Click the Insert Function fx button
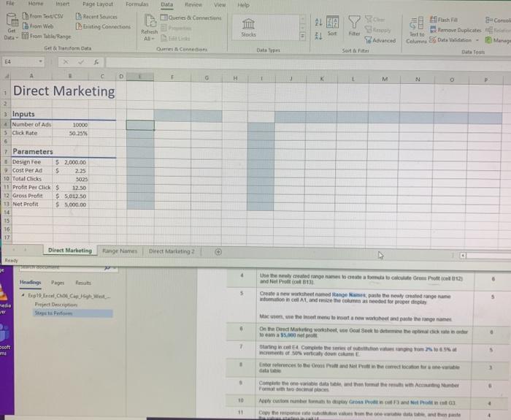511x420 pixels. pos(96,62)
